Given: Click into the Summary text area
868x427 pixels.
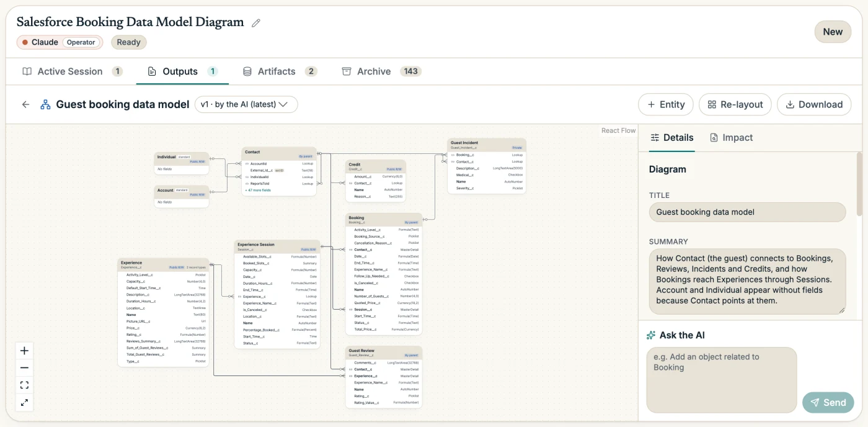Looking at the screenshot, I should [747, 282].
